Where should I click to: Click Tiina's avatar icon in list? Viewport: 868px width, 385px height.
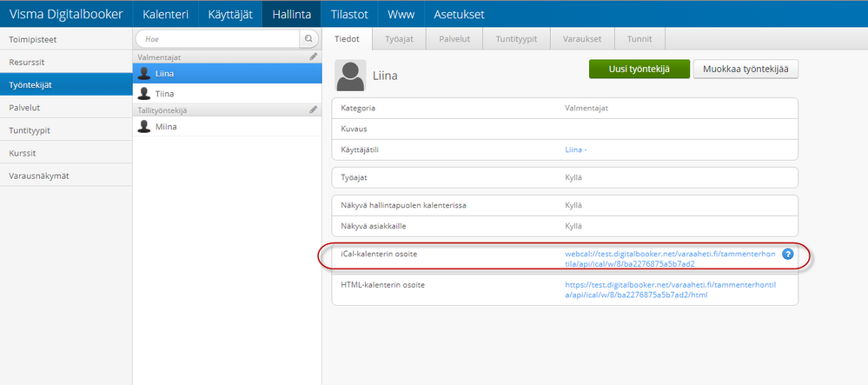pyautogui.click(x=144, y=93)
